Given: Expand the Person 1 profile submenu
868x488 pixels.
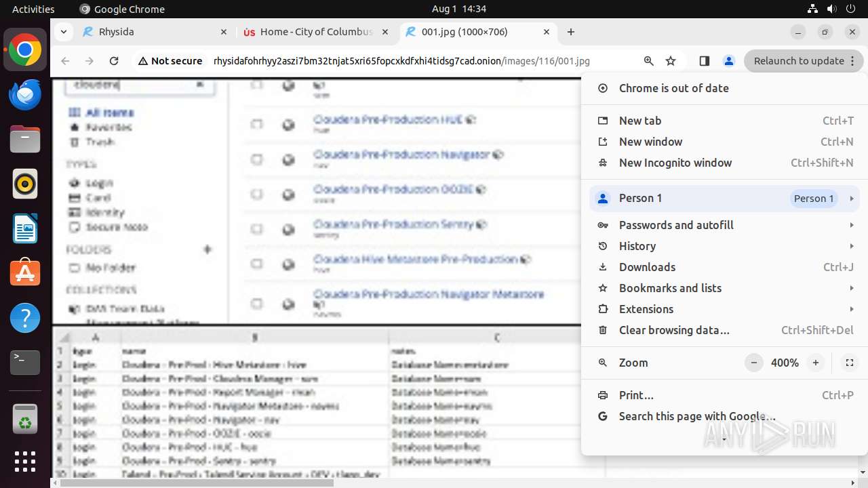Looking at the screenshot, I should pos(724,199).
